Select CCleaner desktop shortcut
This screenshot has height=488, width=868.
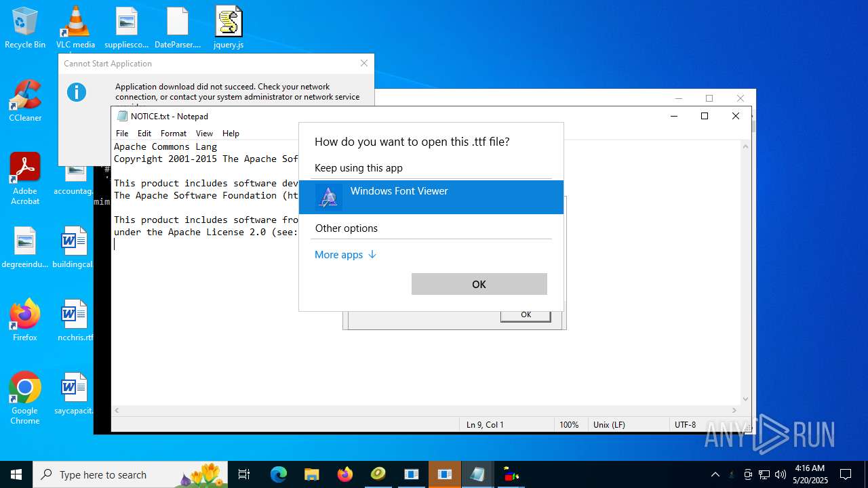pos(25,101)
